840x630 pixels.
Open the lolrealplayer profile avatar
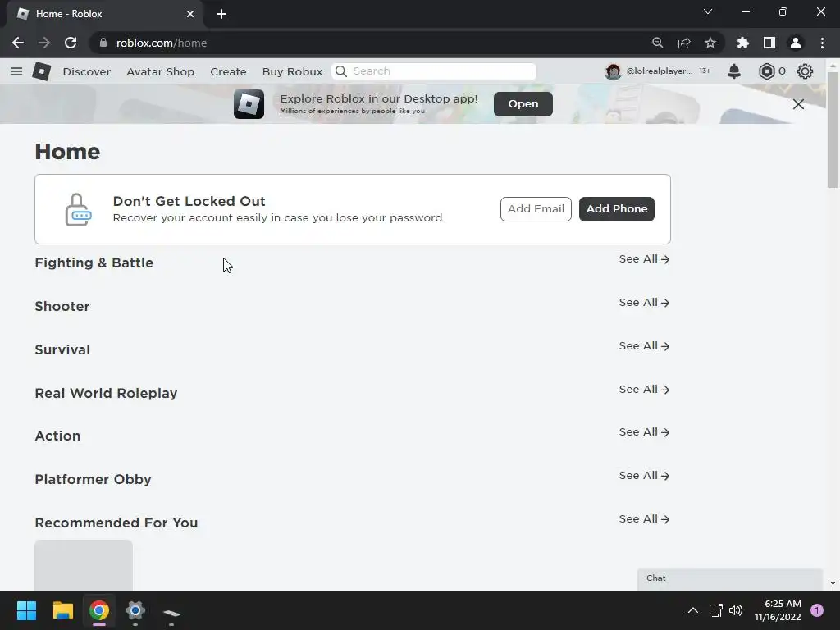coord(613,71)
